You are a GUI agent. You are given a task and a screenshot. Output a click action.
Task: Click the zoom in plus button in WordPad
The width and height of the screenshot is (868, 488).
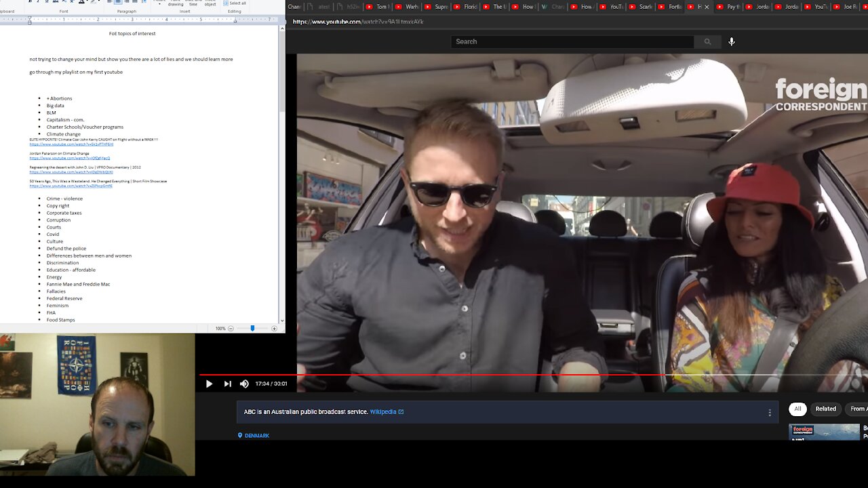point(274,328)
